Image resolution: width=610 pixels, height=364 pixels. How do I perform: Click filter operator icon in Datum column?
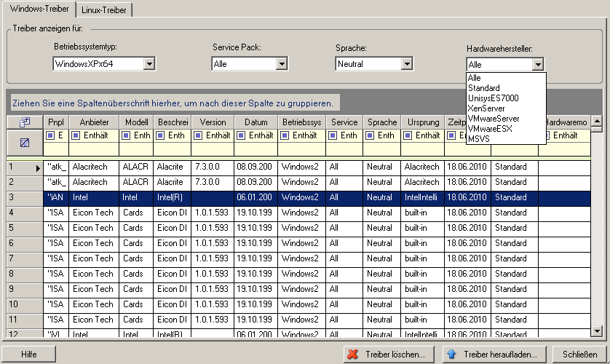pos(242,135)
